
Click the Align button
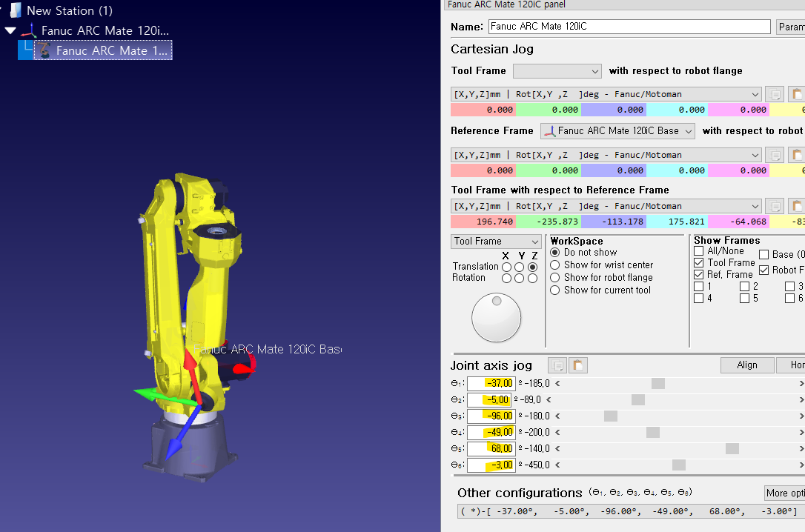tap(747, 365)
